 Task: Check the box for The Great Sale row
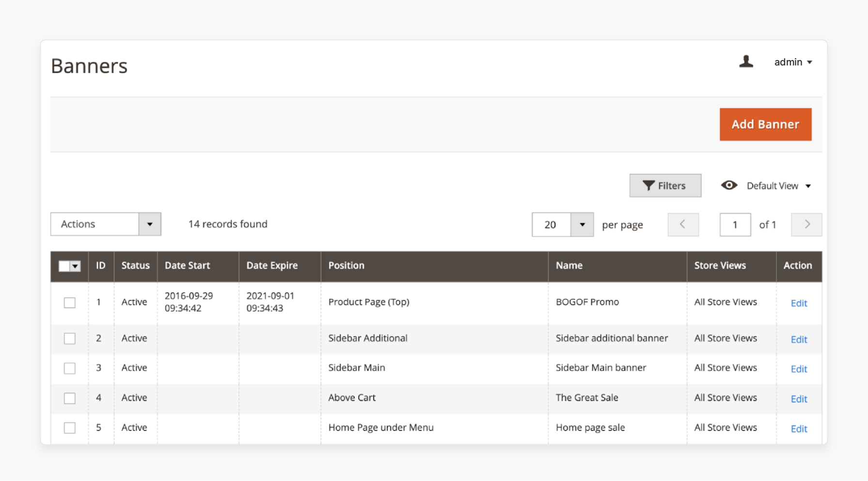[70, 398]
